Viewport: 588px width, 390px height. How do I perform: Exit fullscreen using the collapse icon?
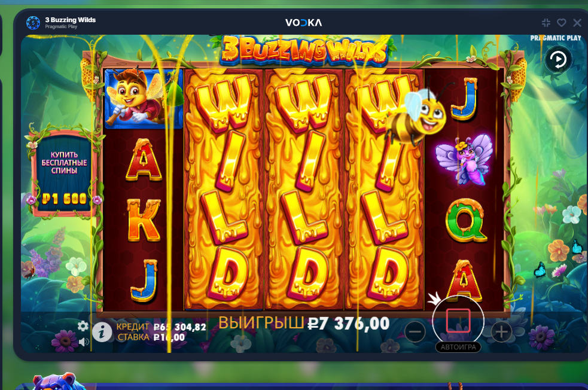(x=546, y=23)
